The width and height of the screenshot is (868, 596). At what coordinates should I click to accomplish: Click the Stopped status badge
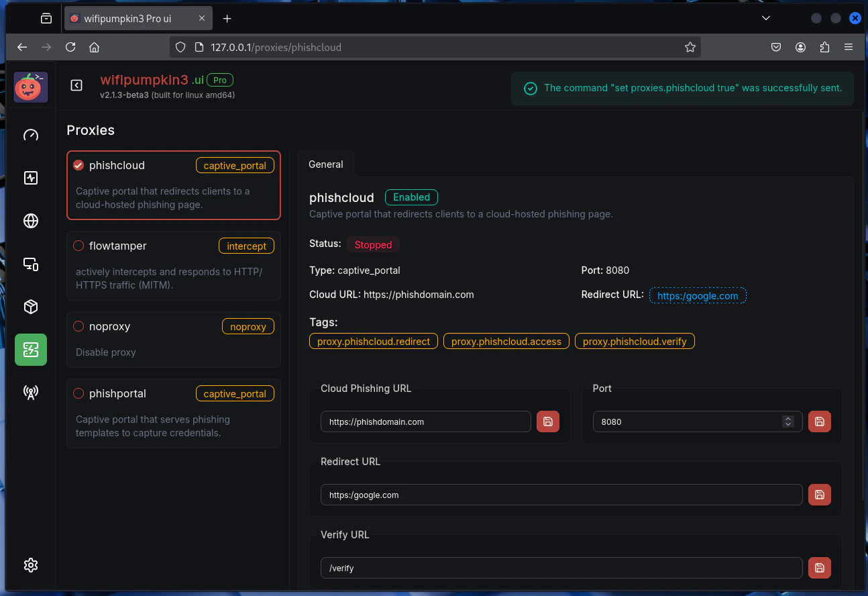(x=373, y=244)
